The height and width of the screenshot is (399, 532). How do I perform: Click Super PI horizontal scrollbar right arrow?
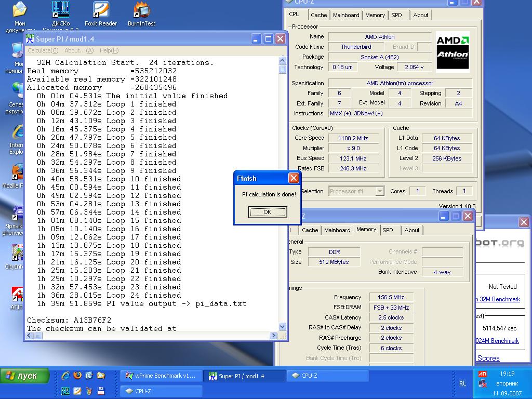click(x=273, y=336)
